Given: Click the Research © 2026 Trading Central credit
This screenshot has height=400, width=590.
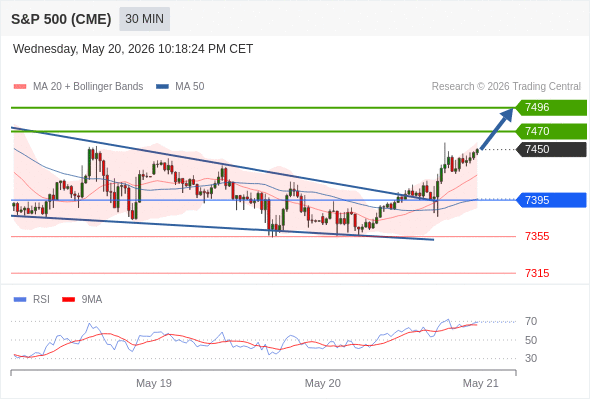Looking at the screenshot, I should (506, 87).
